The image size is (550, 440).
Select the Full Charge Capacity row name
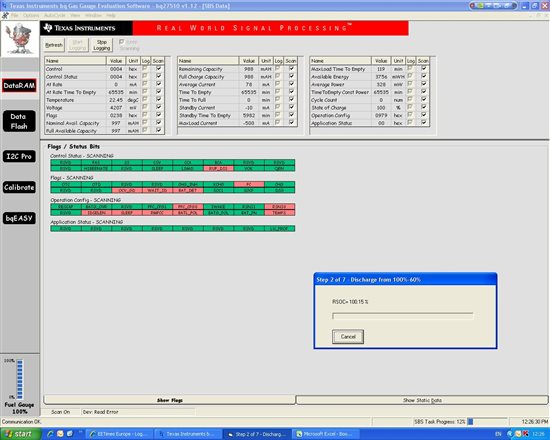(201, 77)
